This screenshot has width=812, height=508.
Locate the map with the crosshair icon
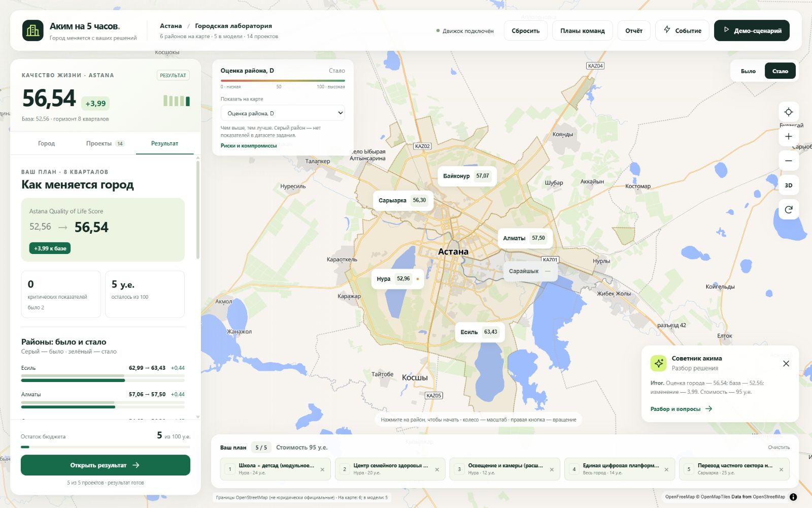789,112
